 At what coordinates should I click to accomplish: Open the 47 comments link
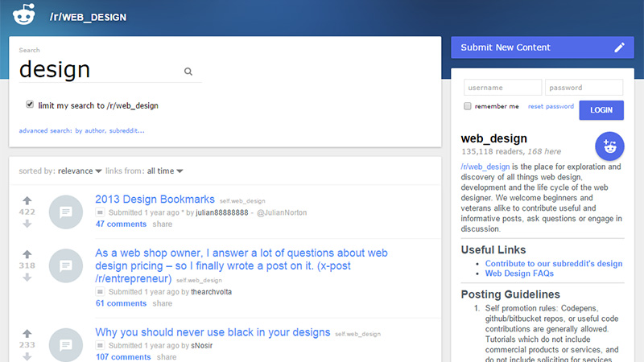click(x=122, y=224)
